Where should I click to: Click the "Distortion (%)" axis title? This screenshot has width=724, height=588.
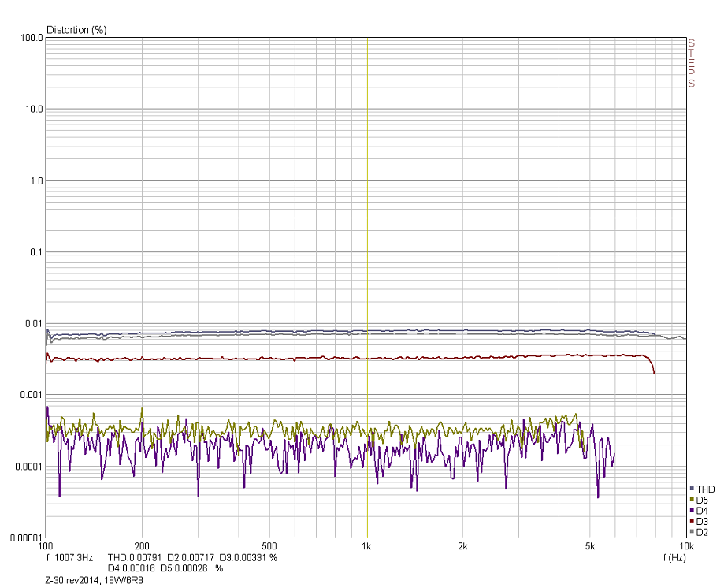[76, 30]
